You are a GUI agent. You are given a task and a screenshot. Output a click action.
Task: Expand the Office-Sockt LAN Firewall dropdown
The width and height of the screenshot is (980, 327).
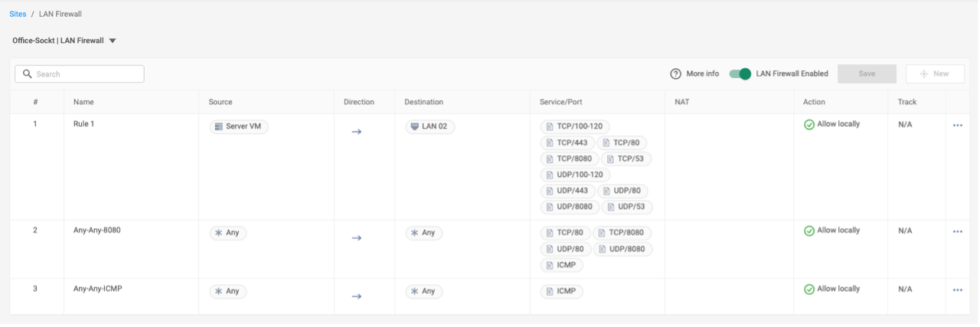click(x=113, y=41)
